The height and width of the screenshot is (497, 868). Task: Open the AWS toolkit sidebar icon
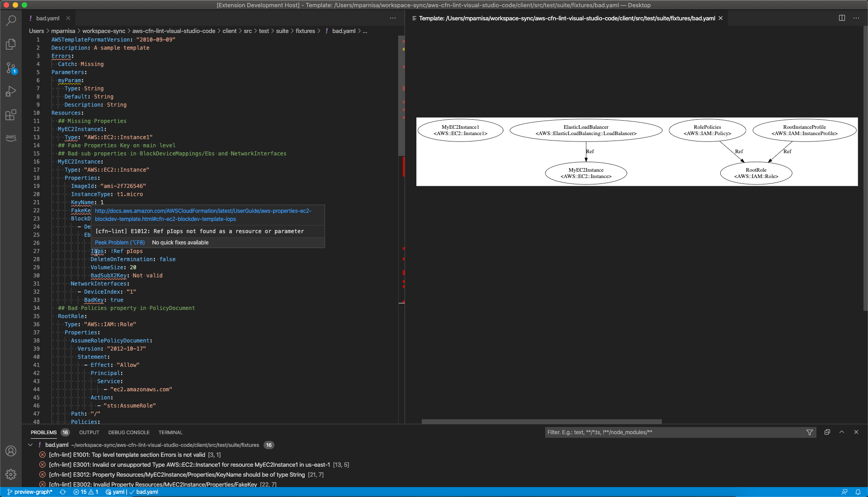pos(11,137)
